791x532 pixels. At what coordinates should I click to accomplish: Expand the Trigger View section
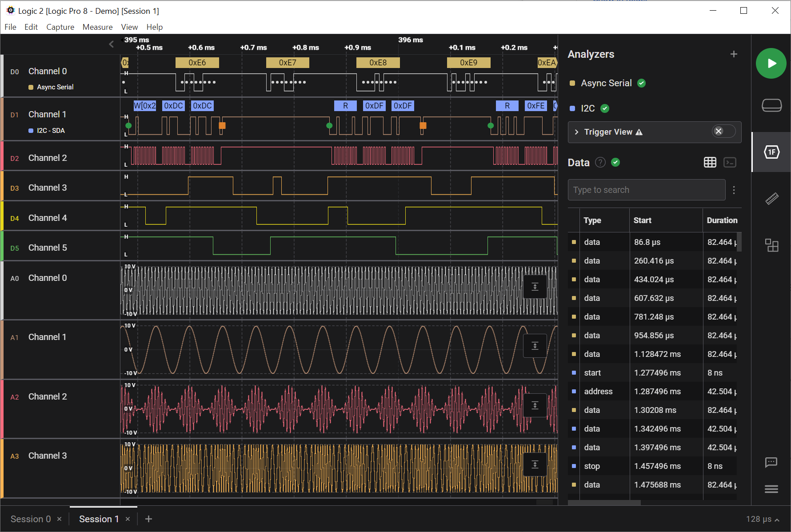point(576,132)
